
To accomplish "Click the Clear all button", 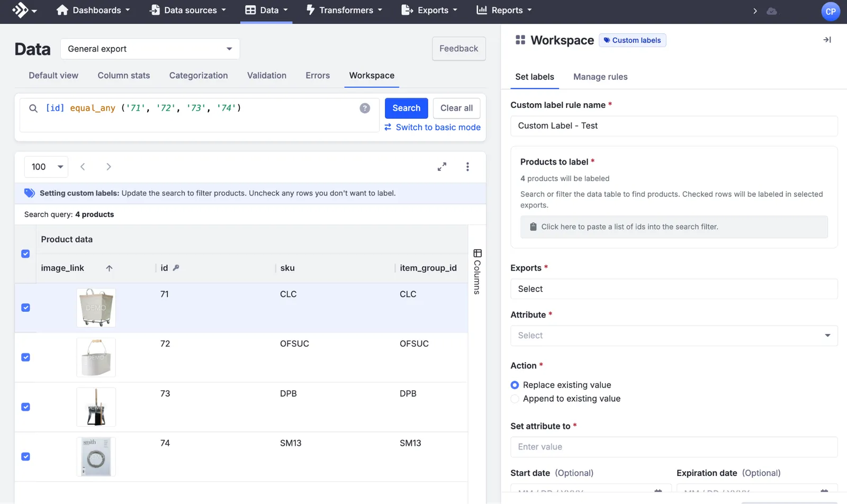I will (457, 108).
